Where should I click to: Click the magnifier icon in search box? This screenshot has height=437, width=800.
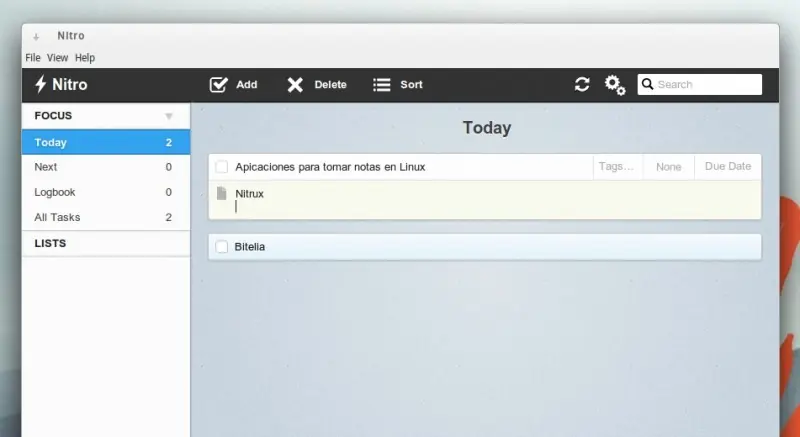click(x=647, y=84)
